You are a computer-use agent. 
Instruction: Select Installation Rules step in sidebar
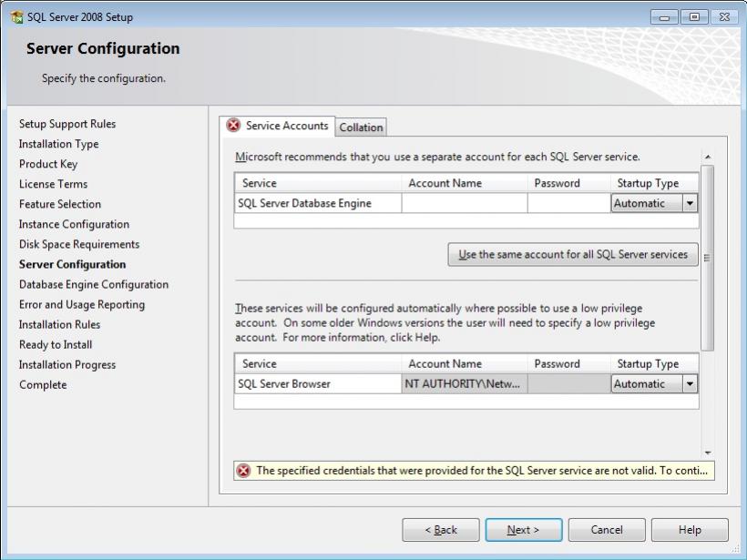click(59, 324)
